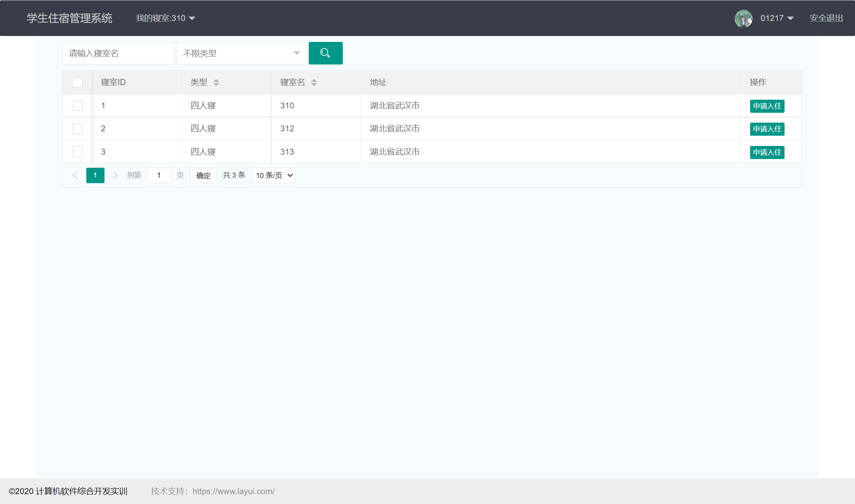Click the green search magnifier button
This screenshot has height=504, width=855.
(x=325, y=53)
